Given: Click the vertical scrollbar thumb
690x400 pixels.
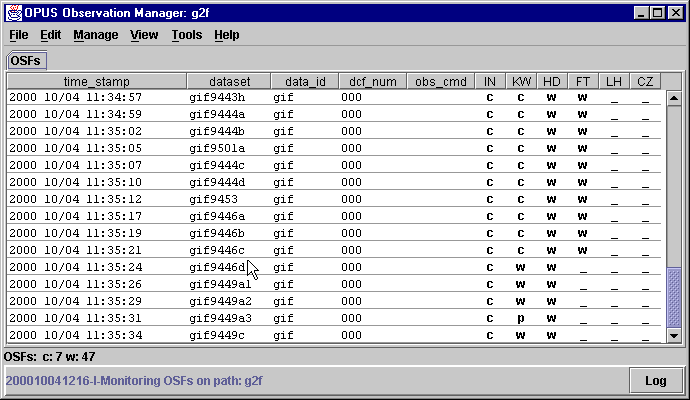Looking at the screenshot, I should coord(674,298).
